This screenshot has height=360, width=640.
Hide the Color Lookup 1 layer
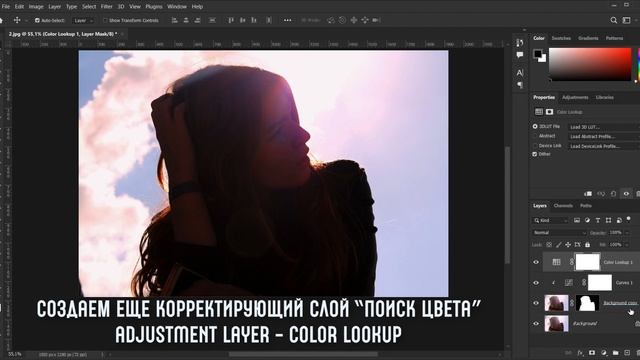[536, 262]
